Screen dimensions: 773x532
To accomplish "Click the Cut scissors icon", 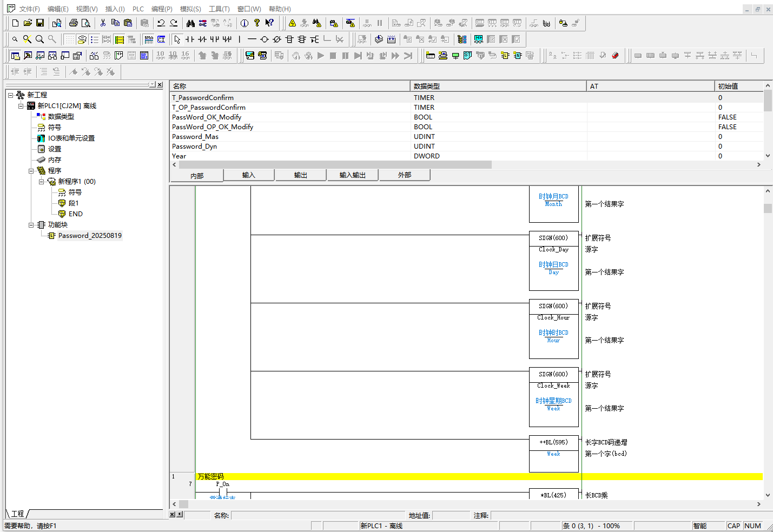I will (103, 23).
